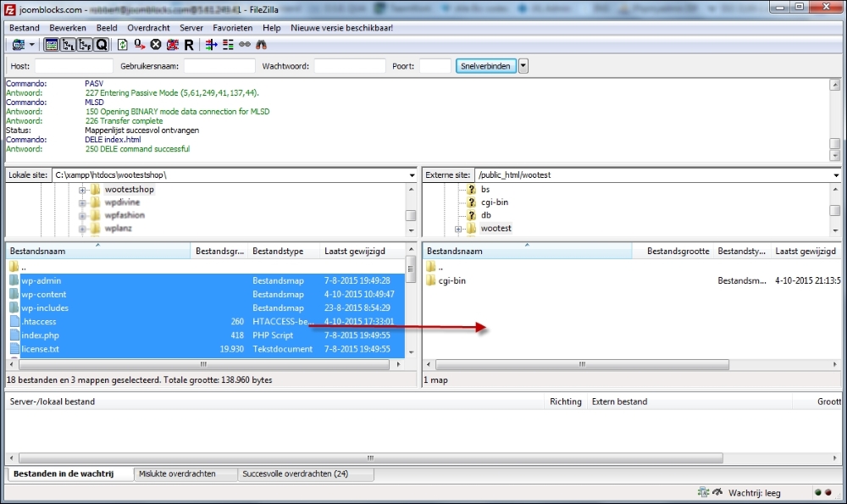Toggle local directory tree display
The width and height of the screenshot is (847, 504).
pos(68,45)
